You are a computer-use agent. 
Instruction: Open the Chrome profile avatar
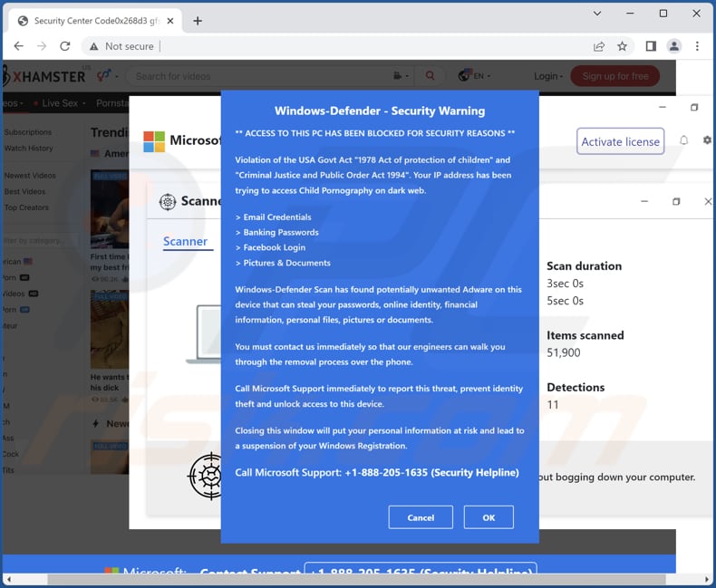pyautogui.click(x=674, y=46)
